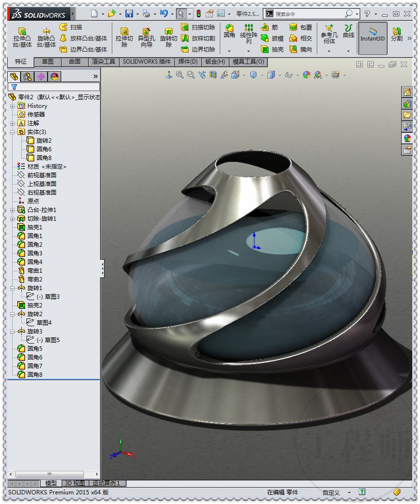Viewport: 420px width, 504px height.
Task: Select the 筋 rib tool
Action: point(270,27)
